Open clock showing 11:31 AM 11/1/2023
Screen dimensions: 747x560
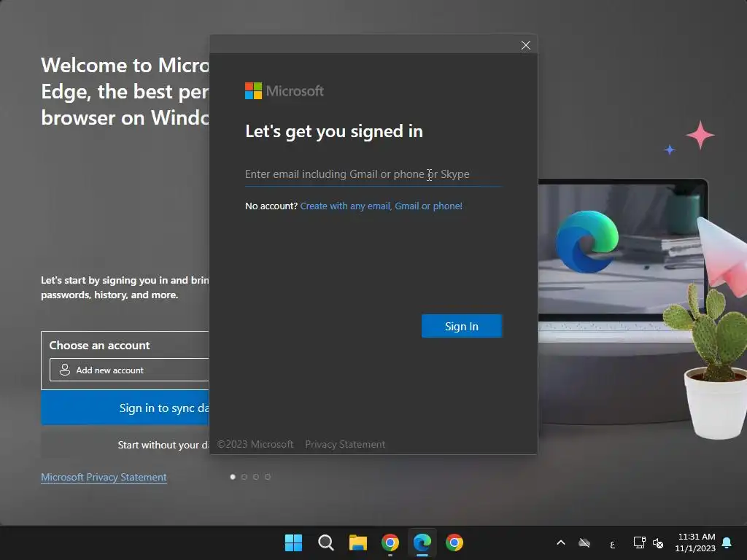coord(695,542)
